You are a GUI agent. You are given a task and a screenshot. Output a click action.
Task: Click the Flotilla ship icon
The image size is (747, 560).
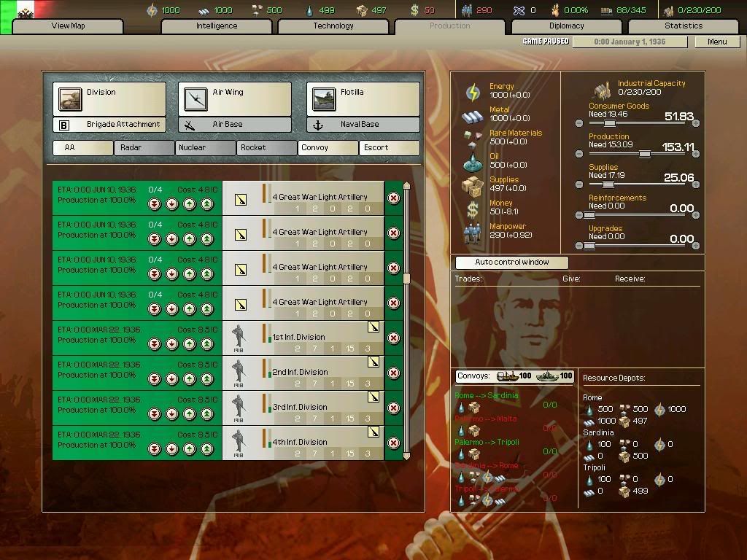(324, 99)
